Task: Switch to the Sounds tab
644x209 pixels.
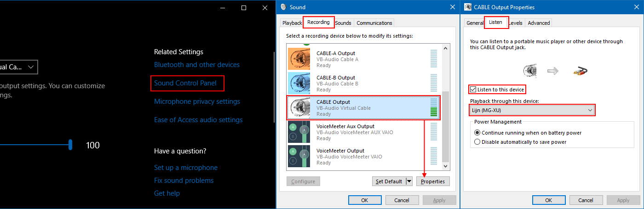Action: pyautogui.click(x=343, y=23)
